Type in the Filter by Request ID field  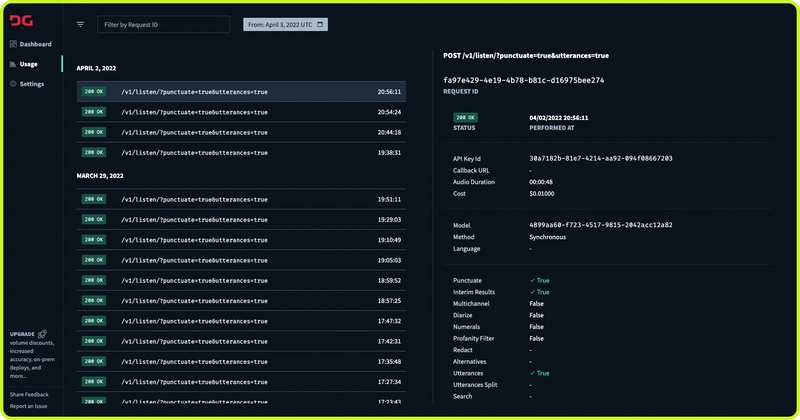point(163,24)
